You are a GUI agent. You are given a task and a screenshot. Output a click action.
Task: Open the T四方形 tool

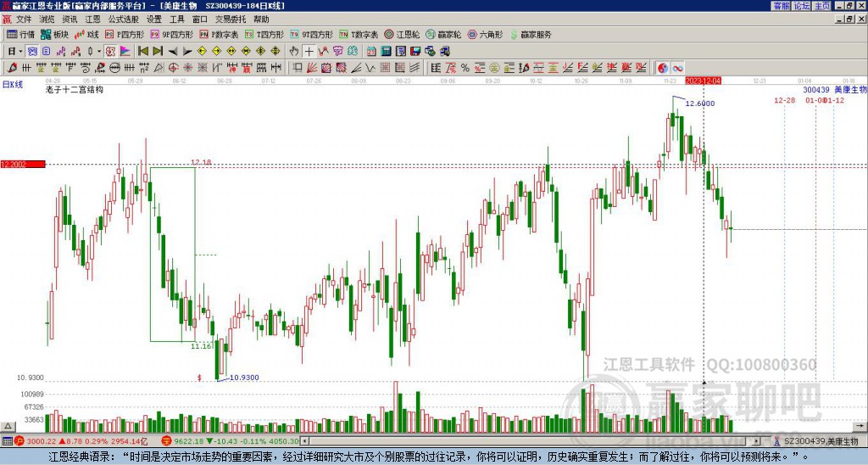tap(264, 34)
